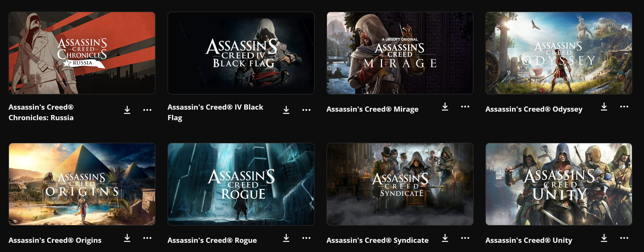Select the Assassin's Creed Syndicate cover image
This screenshot has width=644, height=252.
tap(400, 184)
